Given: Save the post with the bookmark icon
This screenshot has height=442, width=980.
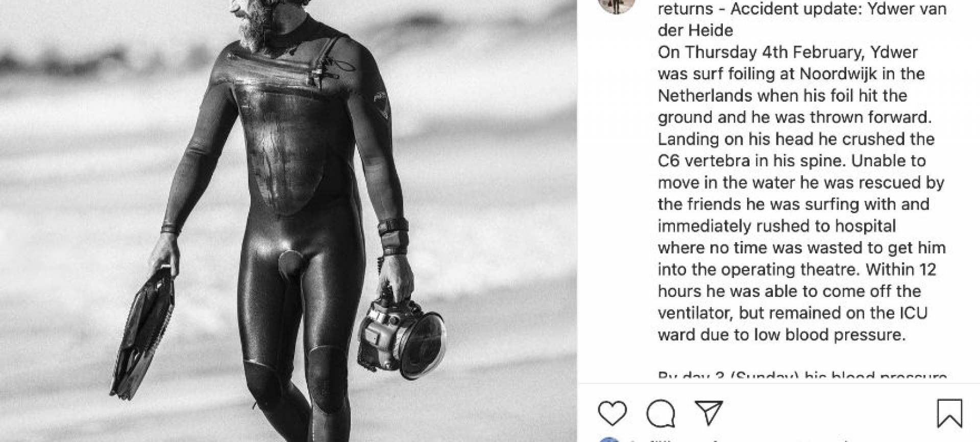Looking at the screenshot, I should [949, 413].
